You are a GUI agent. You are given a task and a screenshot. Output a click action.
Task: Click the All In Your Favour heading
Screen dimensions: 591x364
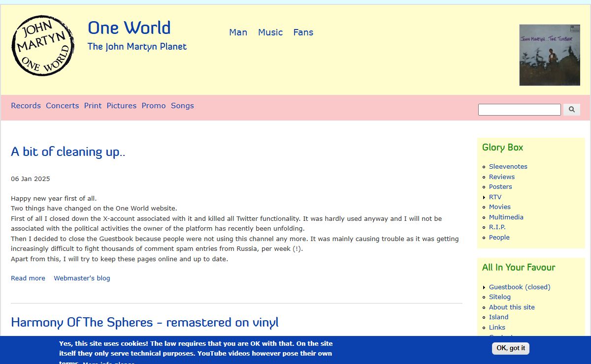[519, 268]
